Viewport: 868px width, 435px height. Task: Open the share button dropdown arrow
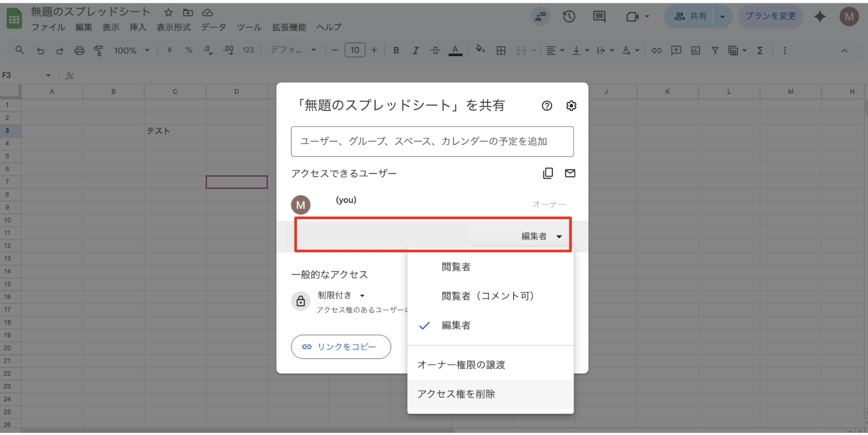(x=722, y=17)
